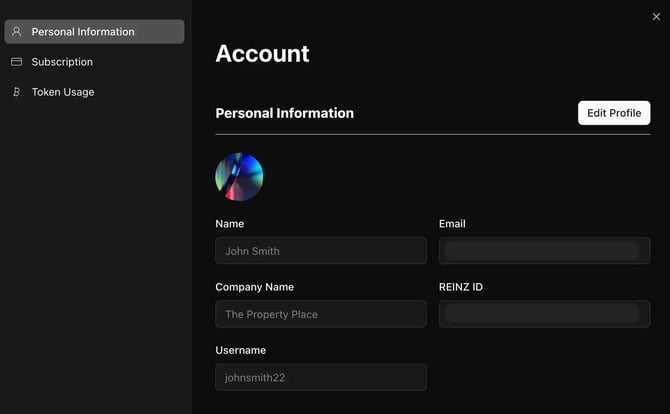
Task: Click the holographic profile avatar
Action: coord(239,177)
